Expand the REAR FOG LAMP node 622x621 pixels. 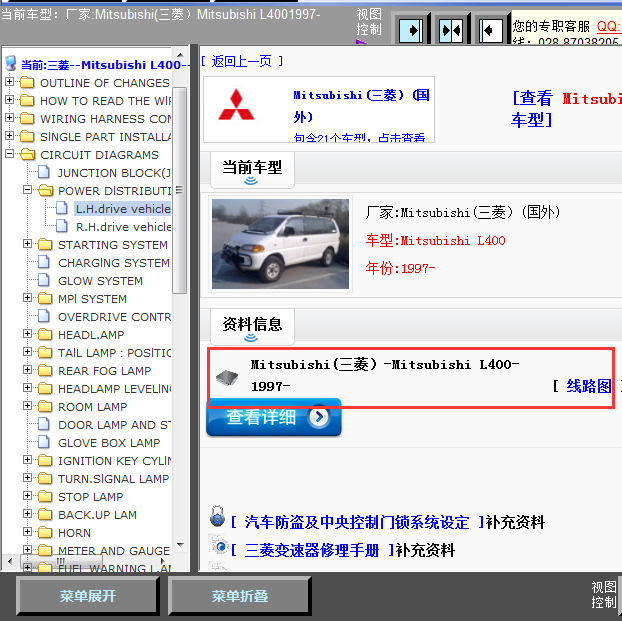pos(27,369)
